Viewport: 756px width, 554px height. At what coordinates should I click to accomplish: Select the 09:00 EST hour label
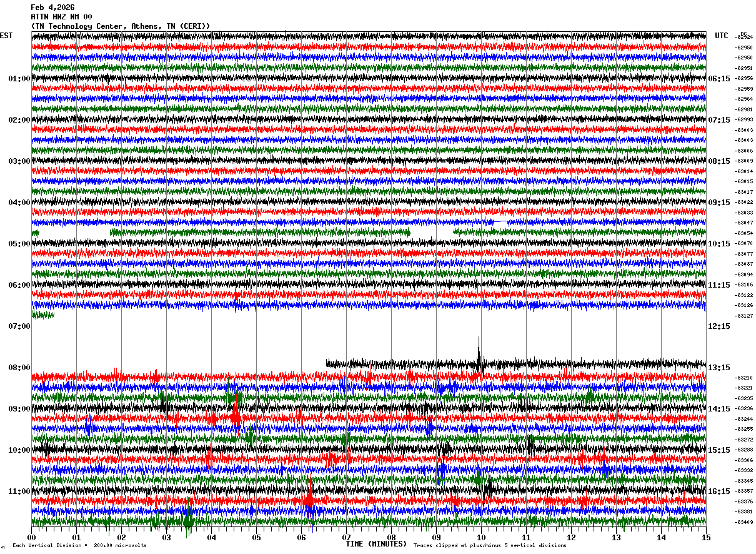pos(19,409)
